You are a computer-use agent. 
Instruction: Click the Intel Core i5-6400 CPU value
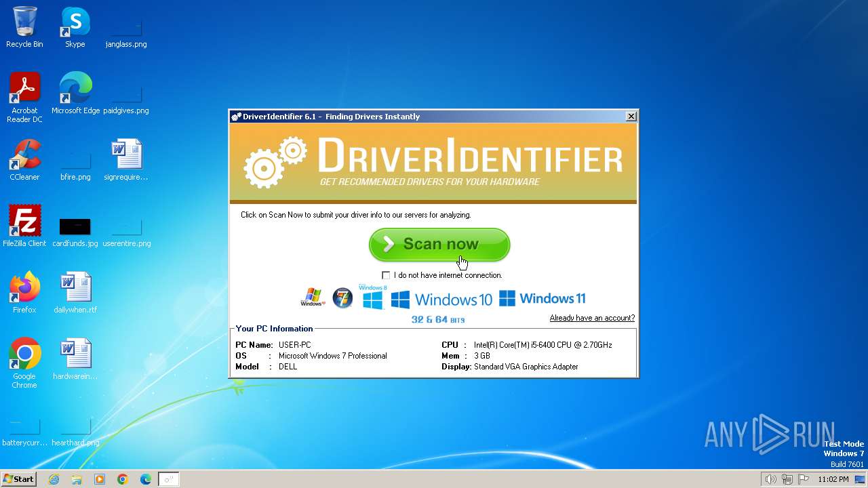point(543,345)
